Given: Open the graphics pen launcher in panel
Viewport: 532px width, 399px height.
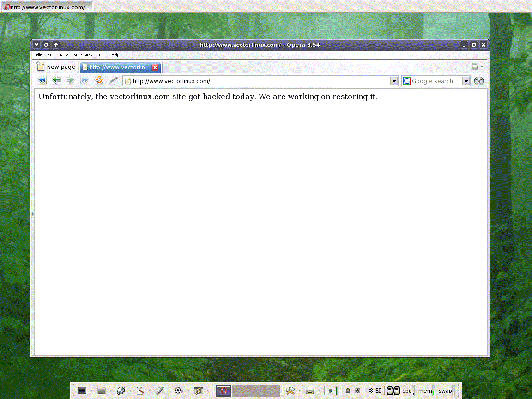Looking at the screenshot, I should point(160,391).
